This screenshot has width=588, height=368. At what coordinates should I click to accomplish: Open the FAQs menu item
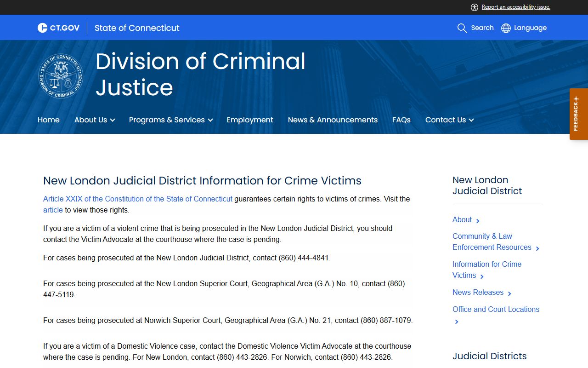point(401,120)
